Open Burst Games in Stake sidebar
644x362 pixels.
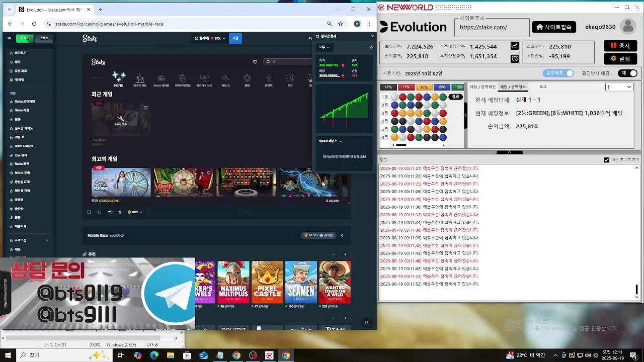pos(23,146)
